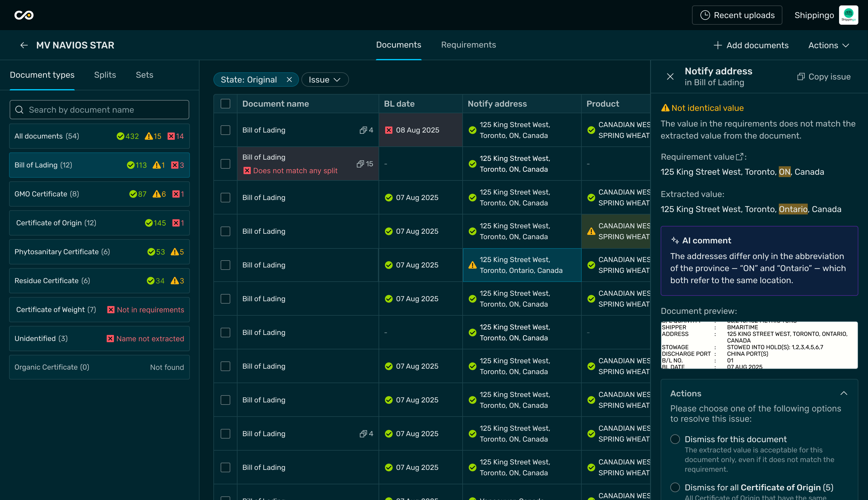
Task: Switch to the Splits tab
Action: (105, 75)
